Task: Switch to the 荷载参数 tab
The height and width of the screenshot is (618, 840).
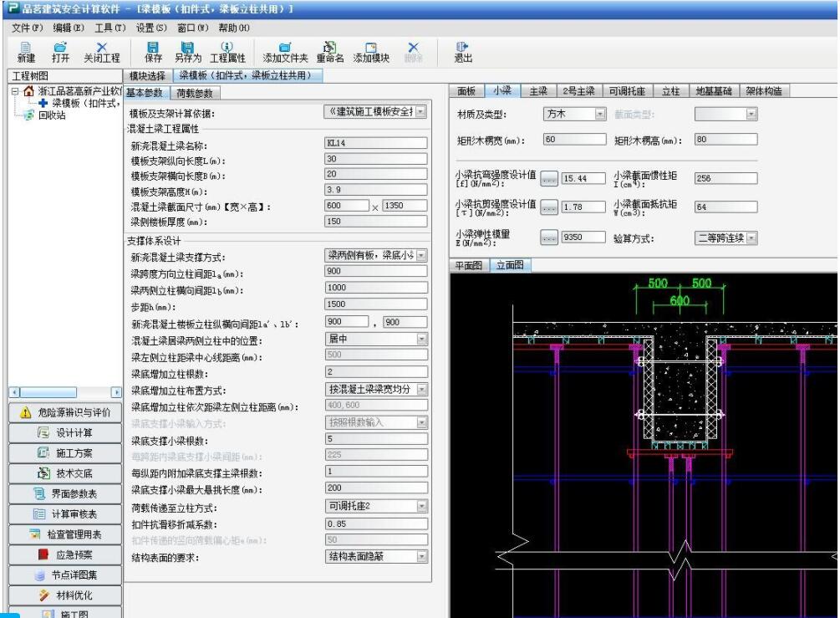Action: 195,92
